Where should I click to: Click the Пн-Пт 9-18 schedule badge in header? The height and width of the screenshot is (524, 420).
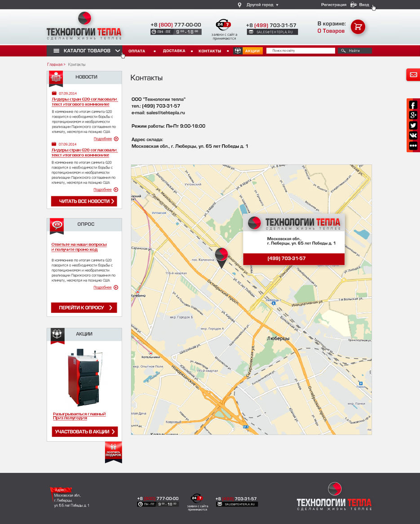tap(176, 32)
